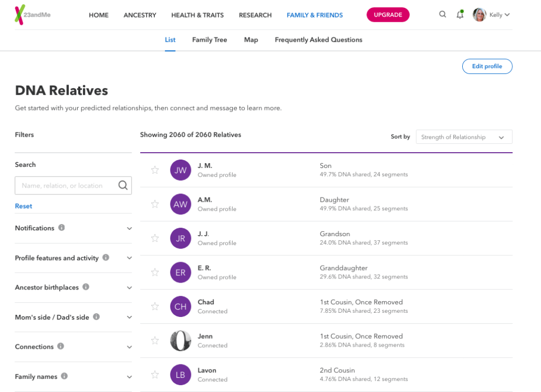This screenshot has width=541, height=392.
Task: Open the search magnifier in the header
Action: (x=443, y=15)
